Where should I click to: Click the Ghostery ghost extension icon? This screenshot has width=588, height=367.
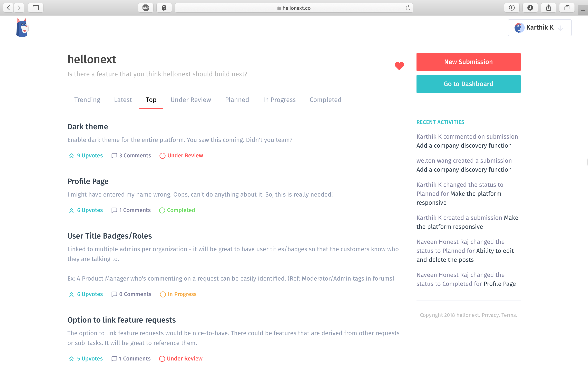click(x=164, y=8)
